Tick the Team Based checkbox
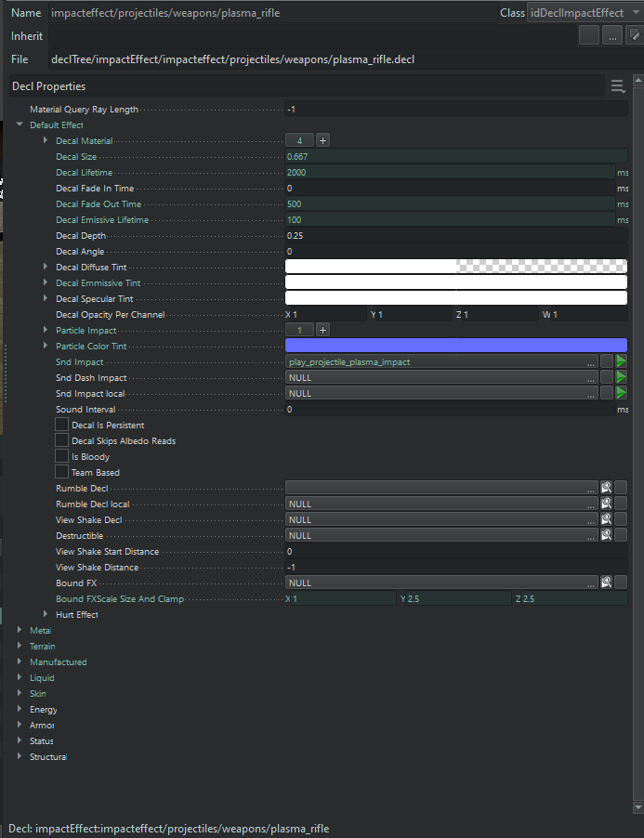Viewport: 644px width, 838px height. pos(62,472)
